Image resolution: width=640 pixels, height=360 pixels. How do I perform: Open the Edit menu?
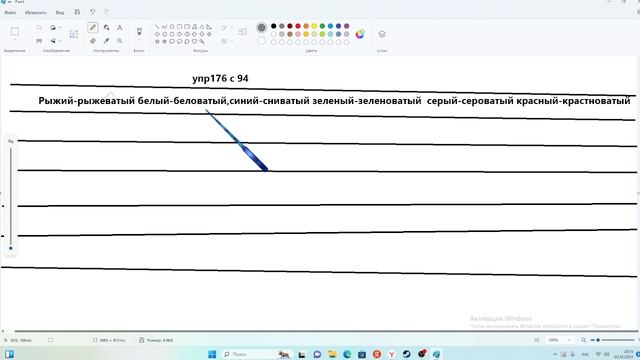[x=36, y=12]
